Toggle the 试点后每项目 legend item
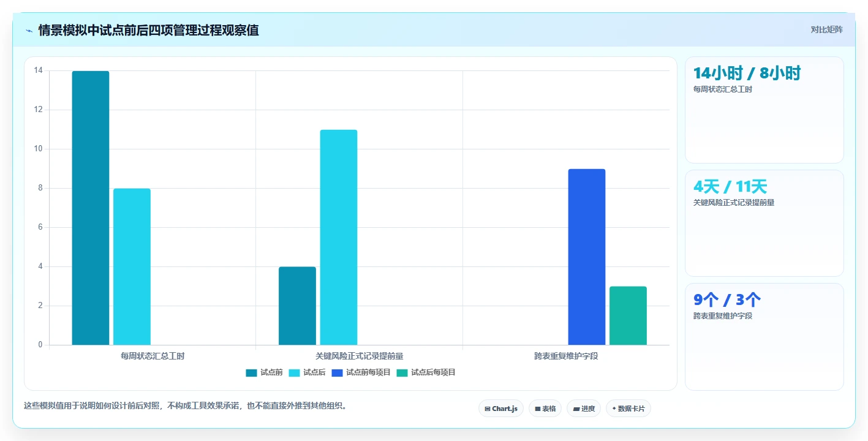The height and width of the screenshot is (441, 868). [426, 372]
